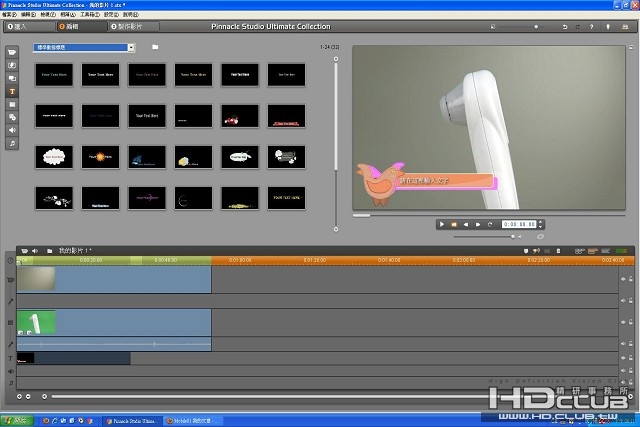Click the orange full-screen playback button
The image size is (640, 427).
(454, 224)
